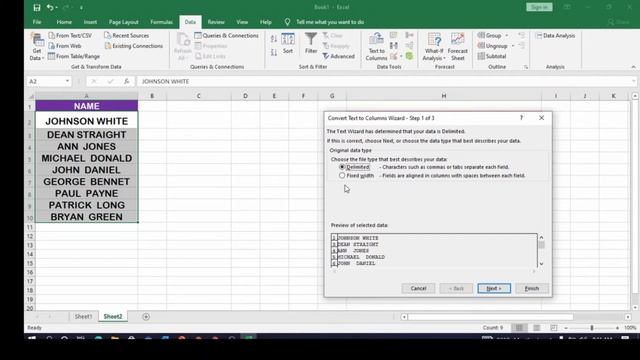Click preview pane scroll down arrow

[542, 264]
